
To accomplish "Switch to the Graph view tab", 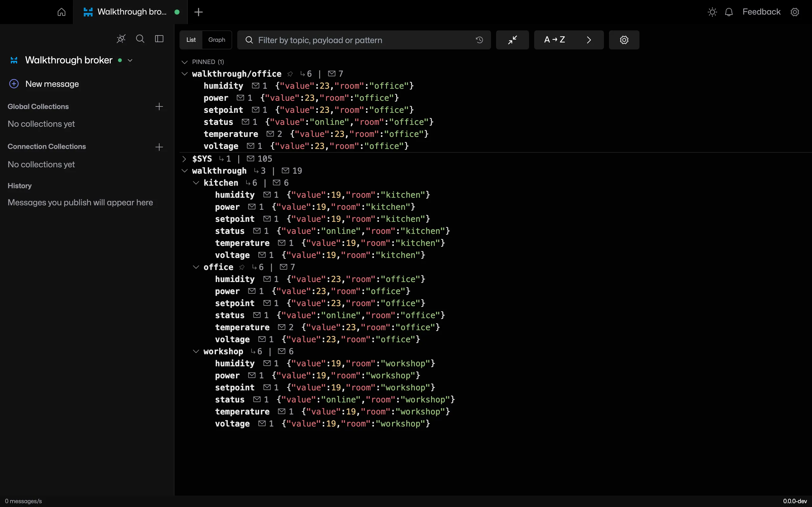I will tap(217, 40).
